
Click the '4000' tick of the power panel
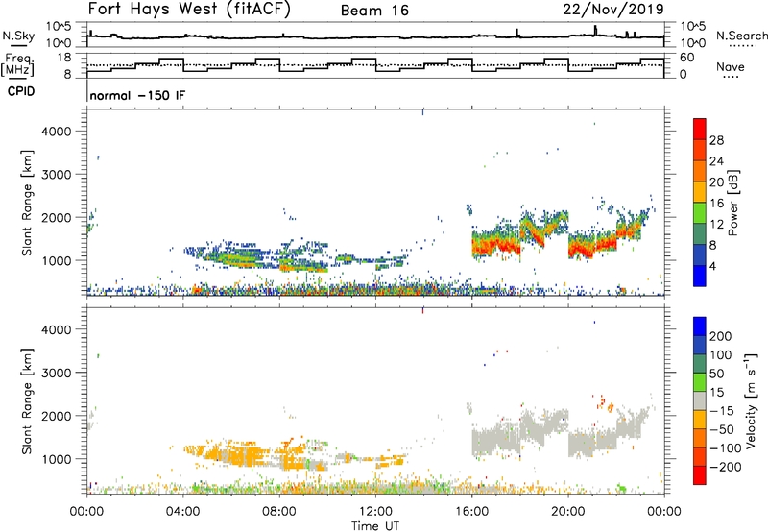[x=57, y=132]
